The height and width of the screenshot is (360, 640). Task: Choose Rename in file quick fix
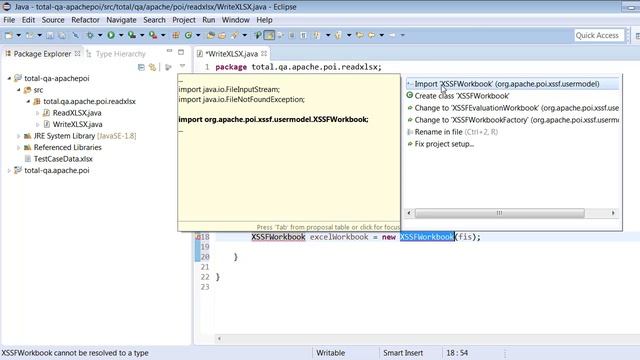[x=512, y=132]
